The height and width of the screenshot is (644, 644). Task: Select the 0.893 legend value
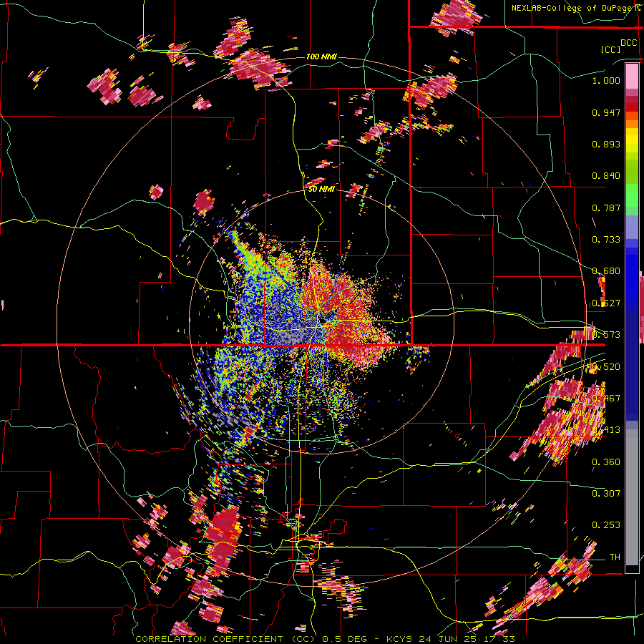click(x=606, y=144)
